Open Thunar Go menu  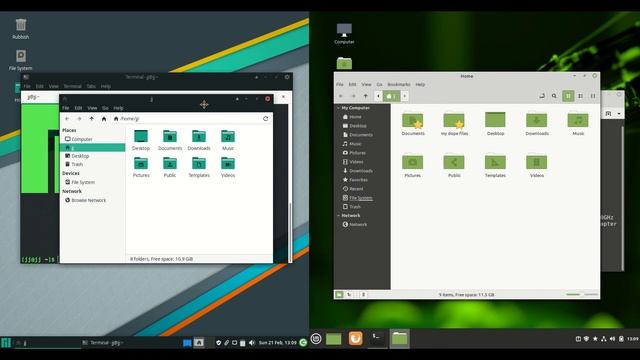click(105, 108)
